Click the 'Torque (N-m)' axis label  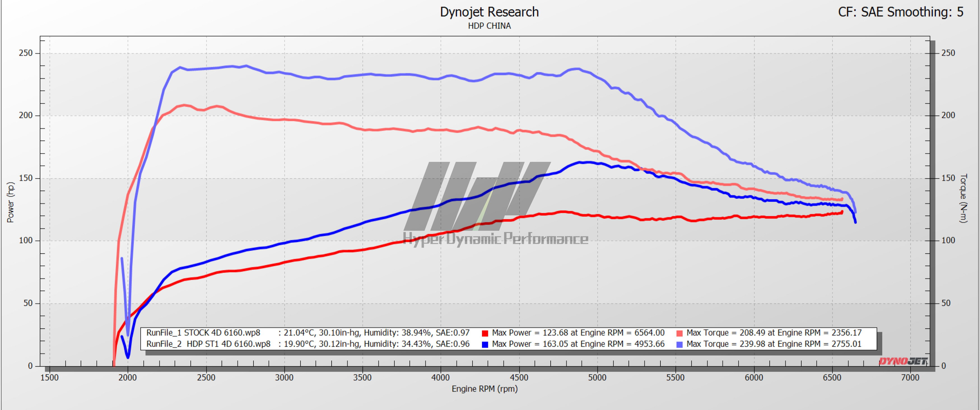tap(963, 199)
